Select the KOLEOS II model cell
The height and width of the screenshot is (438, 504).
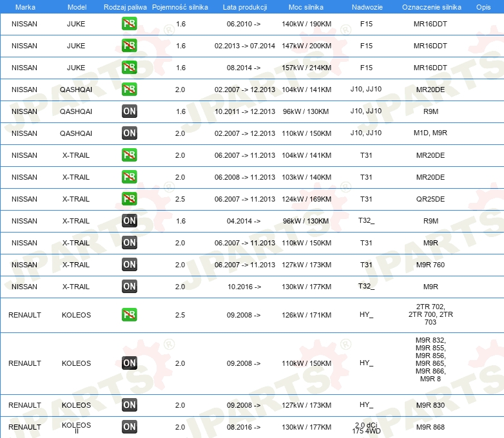(76, 428)
